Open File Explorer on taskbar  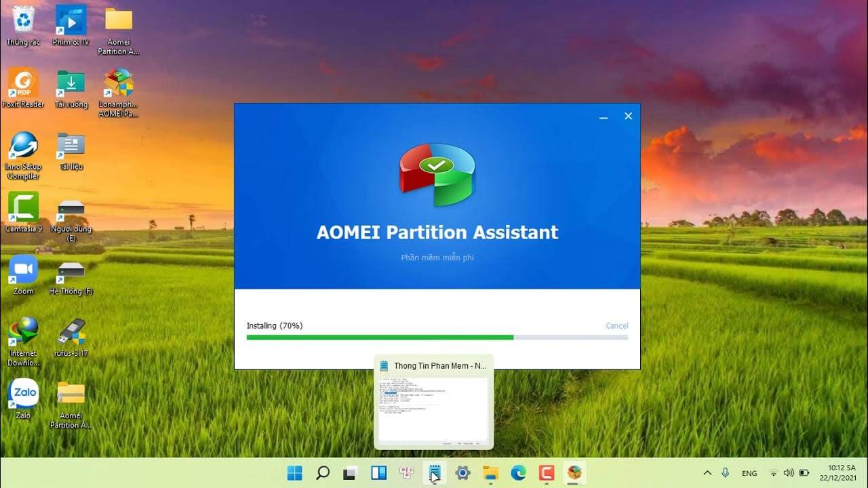coord(490,473)
